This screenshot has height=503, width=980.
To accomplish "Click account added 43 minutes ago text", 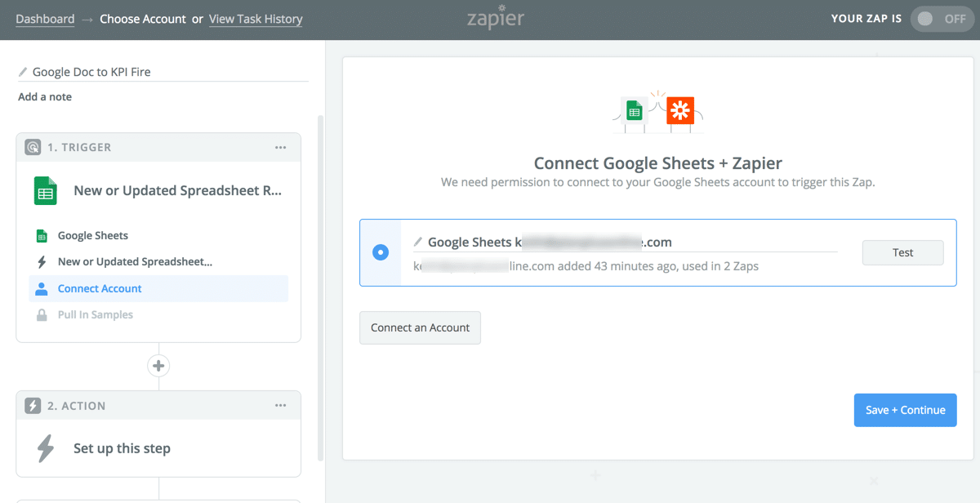I will coord(586,266).
